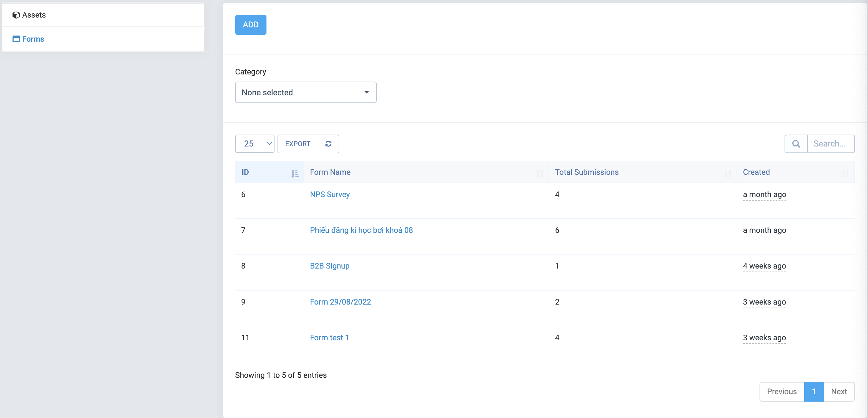Image resolution: width=868 pixels, height=418 pixels.
Task: Open the B2B Signup form link
Action: tap(329, 266)
